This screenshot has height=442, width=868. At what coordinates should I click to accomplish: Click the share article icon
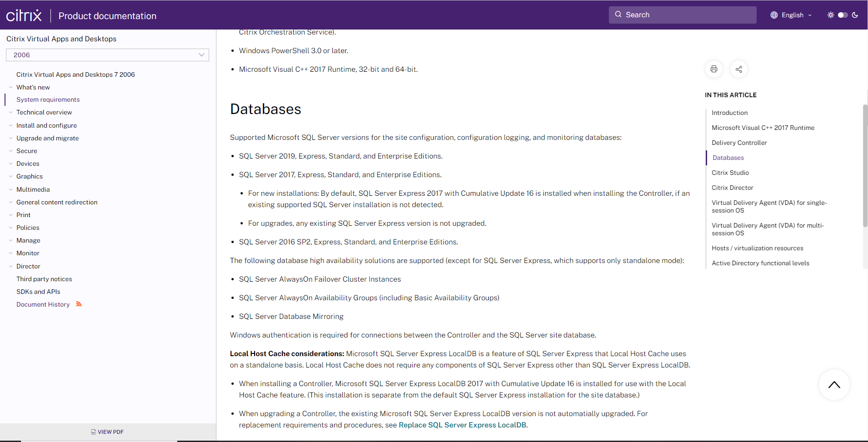point(739,69)
